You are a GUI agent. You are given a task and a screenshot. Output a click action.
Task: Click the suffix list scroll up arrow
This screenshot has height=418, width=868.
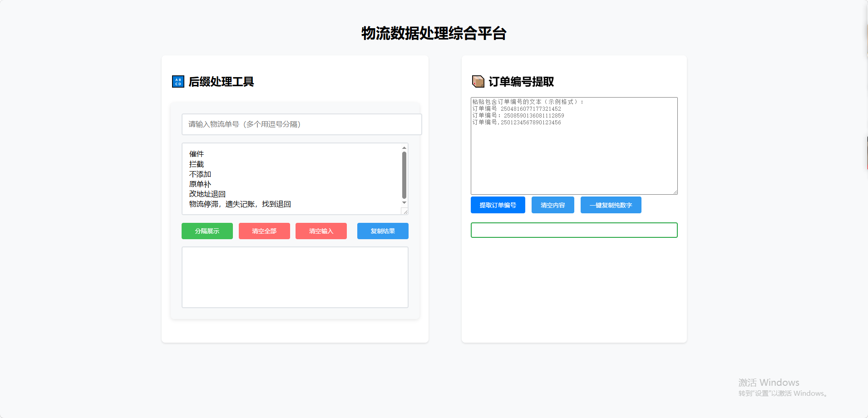404,148
